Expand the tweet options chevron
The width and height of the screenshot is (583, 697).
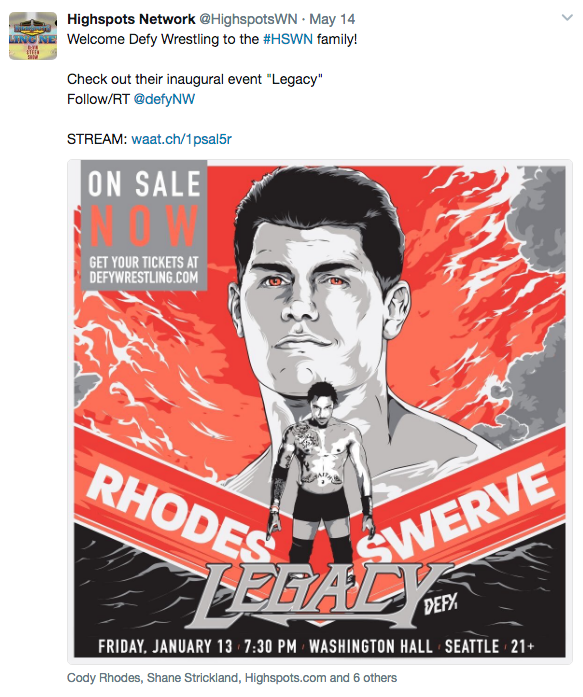tap(567, 18)
